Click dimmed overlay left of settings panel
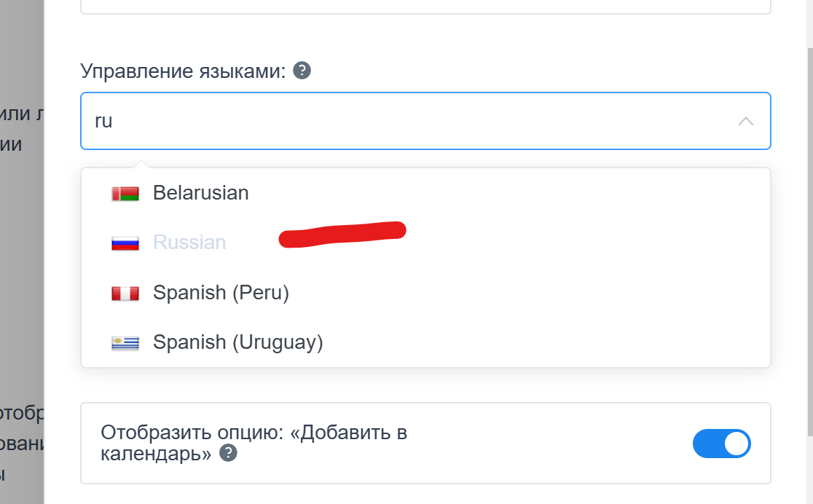The width and height of the screenshot is (813, 504). point(22,291)
